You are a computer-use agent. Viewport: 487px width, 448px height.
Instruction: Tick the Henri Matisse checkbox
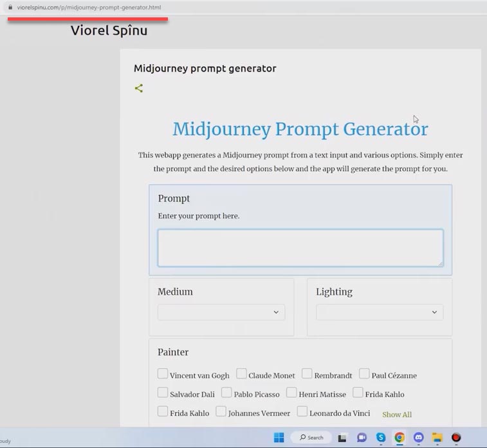pyautogui.click(x=291, y=393)
